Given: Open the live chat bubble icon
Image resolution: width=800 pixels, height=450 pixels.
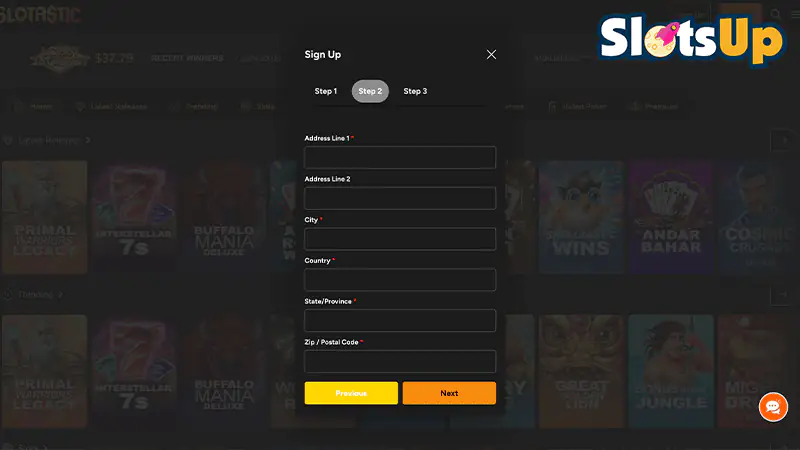Looking at the screenshot, I should 773,407.
